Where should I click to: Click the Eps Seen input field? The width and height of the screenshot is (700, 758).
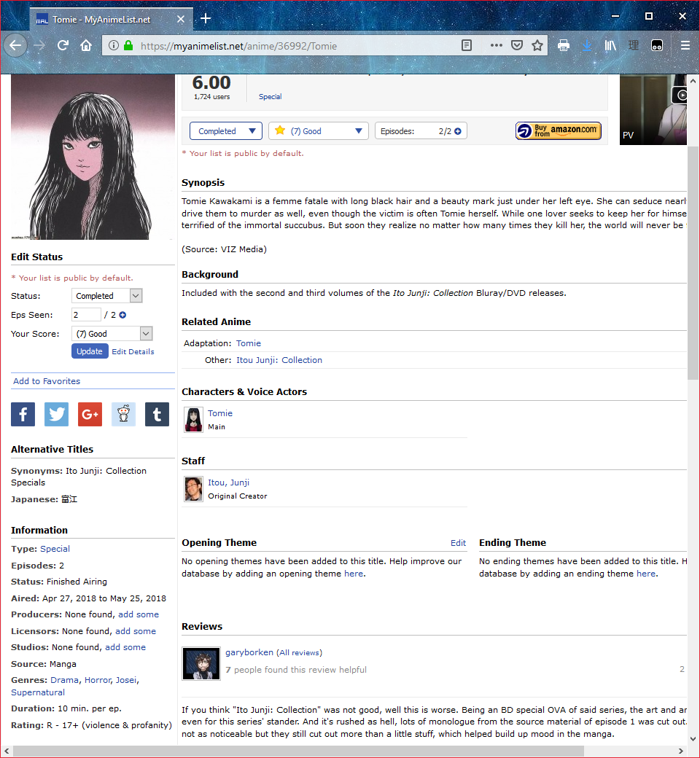pyautogui.click(x=86, y=315)
